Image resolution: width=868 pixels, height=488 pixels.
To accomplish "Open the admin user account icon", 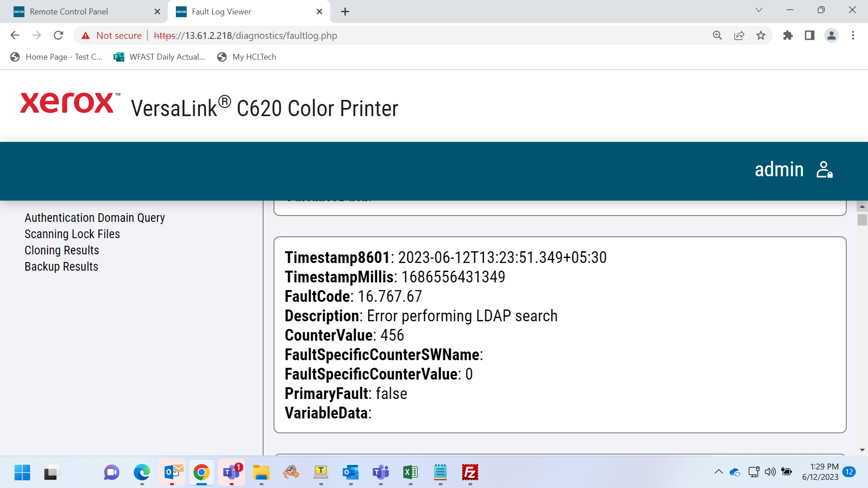I will click(x=825, y=170).
